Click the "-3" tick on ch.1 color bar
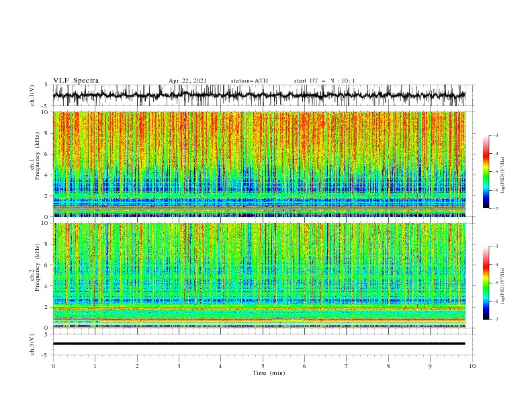The height and width of the screenshot is (411, 532). [495, 135]
